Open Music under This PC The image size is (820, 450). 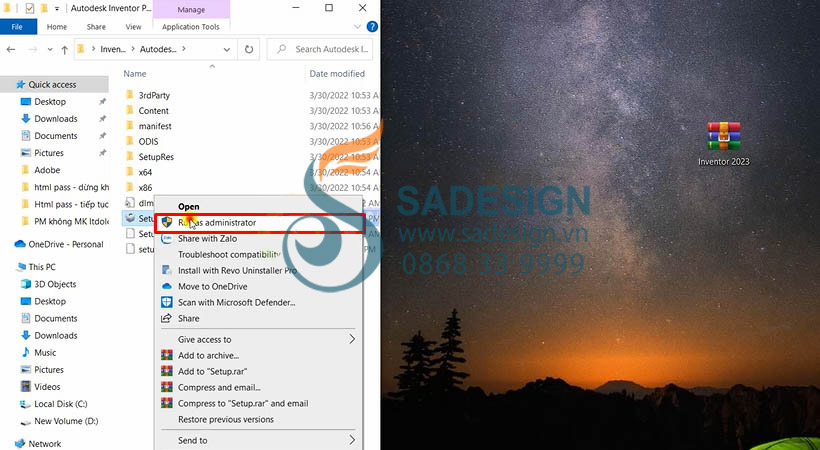45,353
